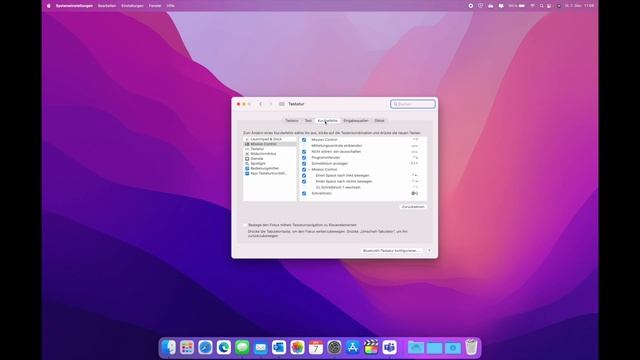Screen dimensions: 640x360
Task: Switch to the Tastatur tab
Action: 292,121
